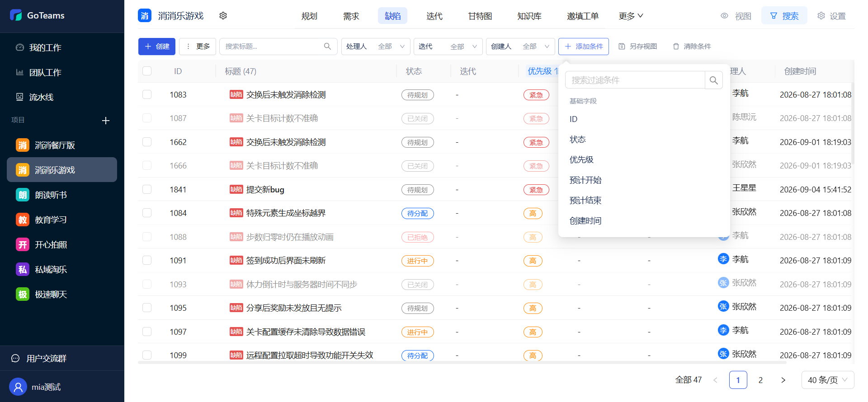Viewport: 868px width, 402px height.
Task: Go to next page arrow
Action: coord(783,380)
